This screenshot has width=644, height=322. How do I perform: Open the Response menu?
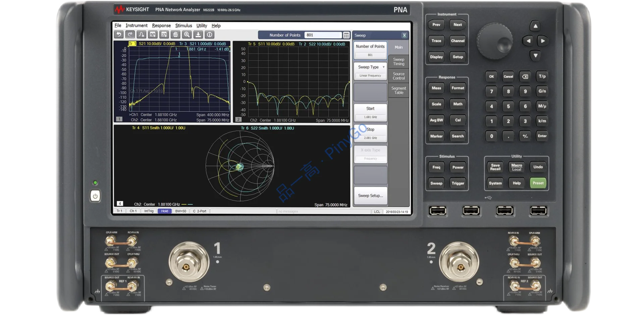click(x=161, y=25)
